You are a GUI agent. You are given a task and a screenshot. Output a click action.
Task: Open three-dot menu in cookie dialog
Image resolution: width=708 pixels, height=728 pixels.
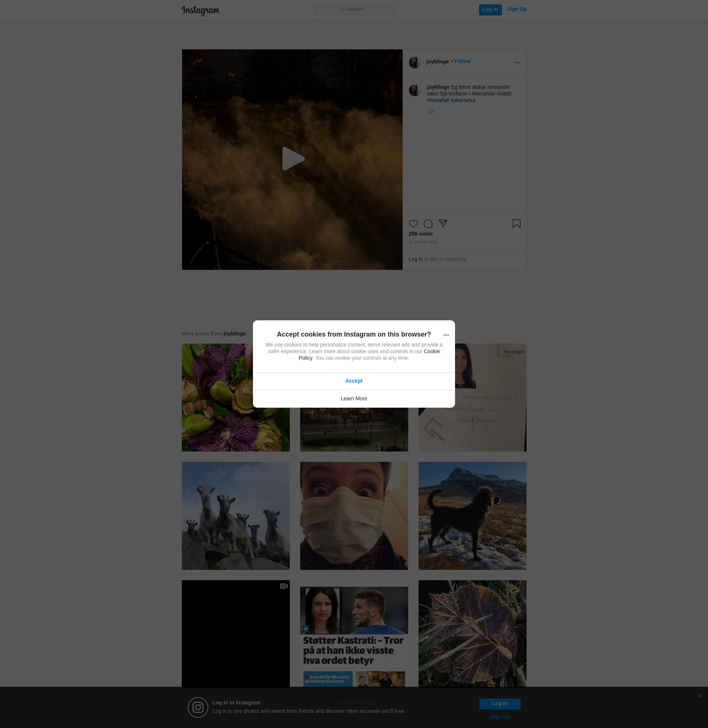[x=446, y=335]
